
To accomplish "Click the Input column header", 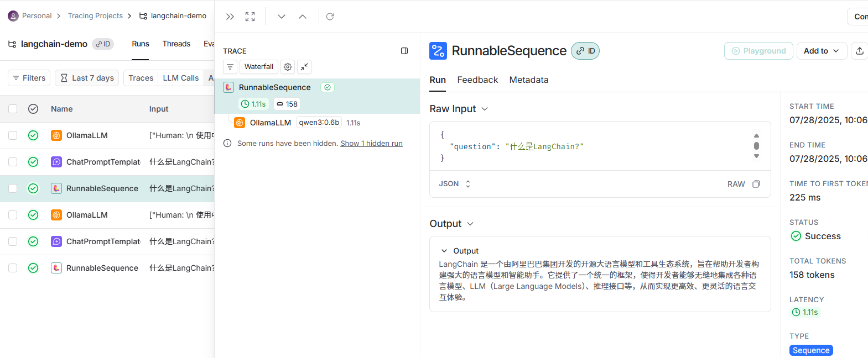I will point(159,109).
